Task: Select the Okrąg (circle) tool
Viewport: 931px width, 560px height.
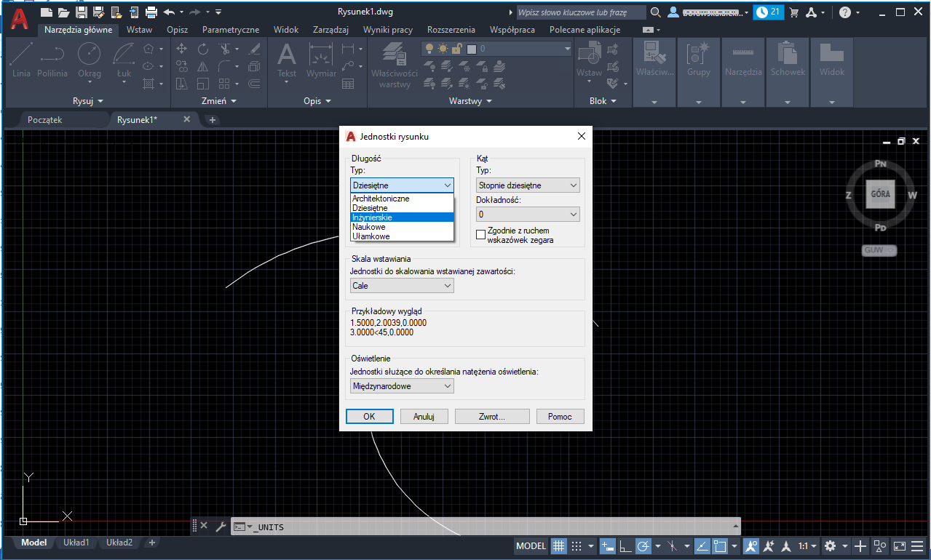Action: (90, 60)
